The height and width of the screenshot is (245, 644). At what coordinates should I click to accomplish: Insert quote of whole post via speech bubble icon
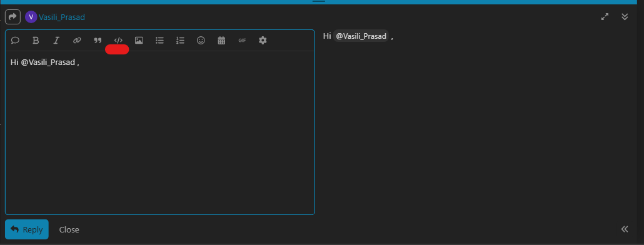point(15,40)
